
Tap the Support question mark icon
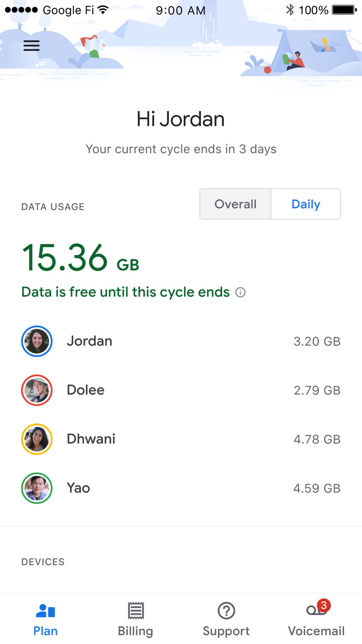coord(226,611)
